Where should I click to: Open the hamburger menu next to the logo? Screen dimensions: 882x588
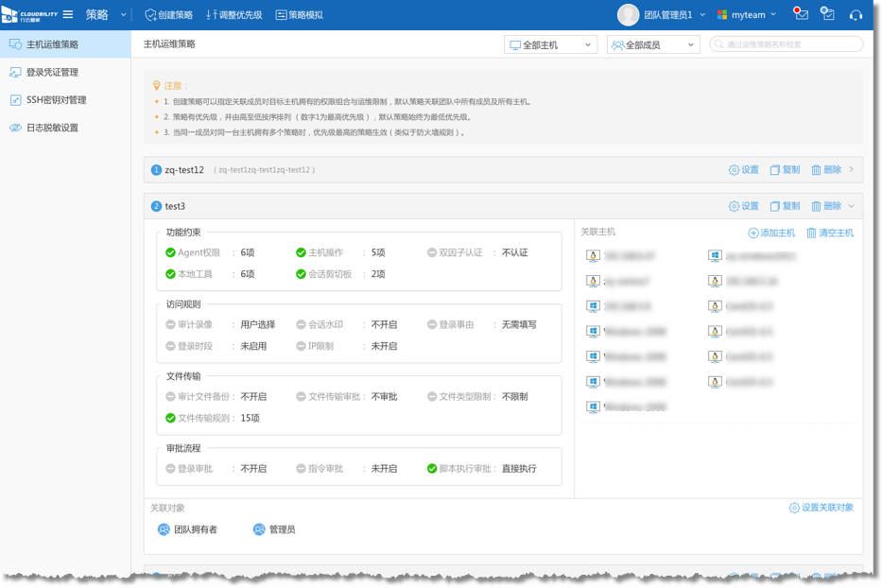pyautogui.click(x=68, y=14)
